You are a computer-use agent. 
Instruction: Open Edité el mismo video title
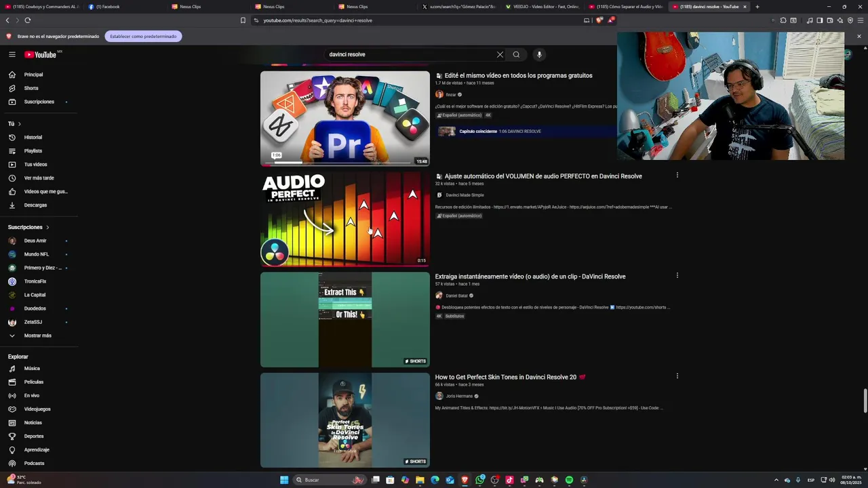(518, 75)
